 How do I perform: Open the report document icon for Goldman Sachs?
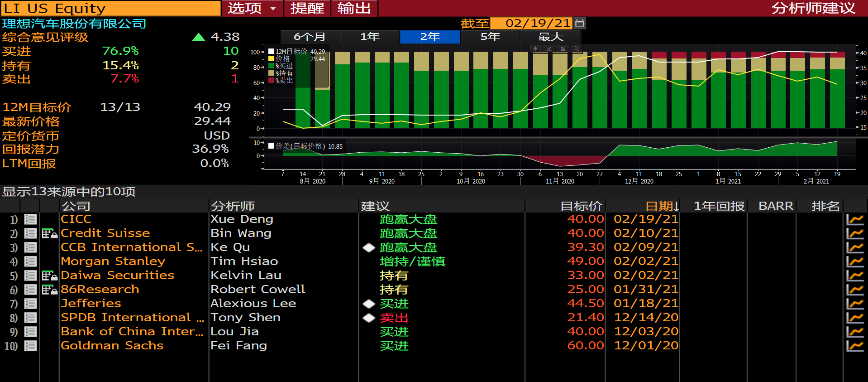click(30, 346)
